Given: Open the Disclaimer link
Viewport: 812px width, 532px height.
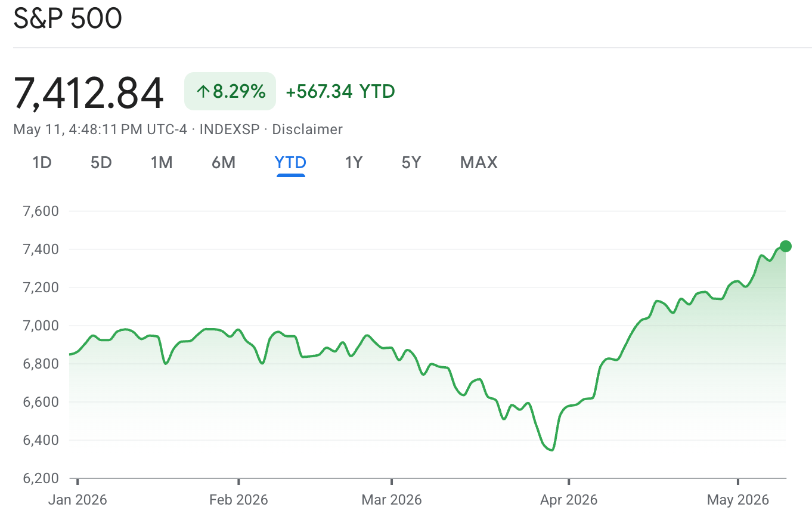Looking at the screenshot, I should tap(308, 129).
